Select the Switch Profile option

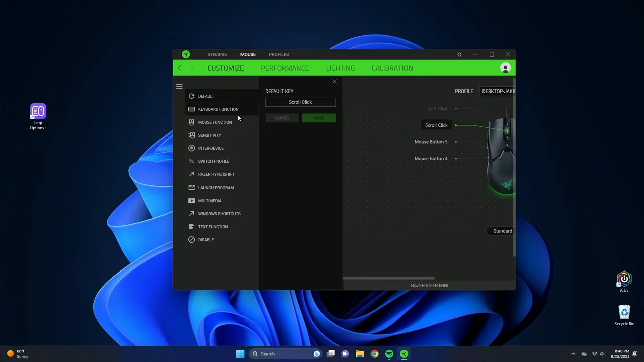[214, 161]
